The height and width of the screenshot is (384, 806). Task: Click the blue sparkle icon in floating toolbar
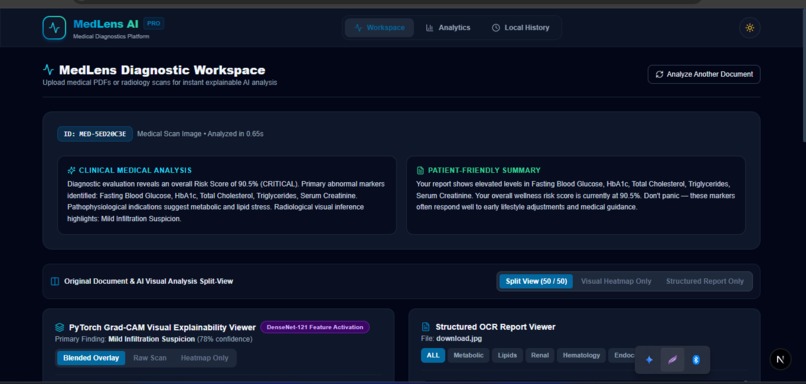click(649, 360)
